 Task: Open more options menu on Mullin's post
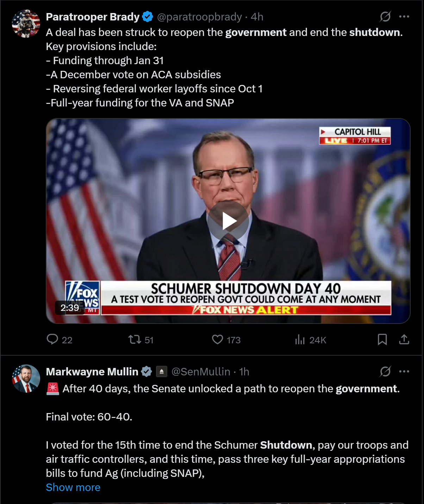coord(404,371)
